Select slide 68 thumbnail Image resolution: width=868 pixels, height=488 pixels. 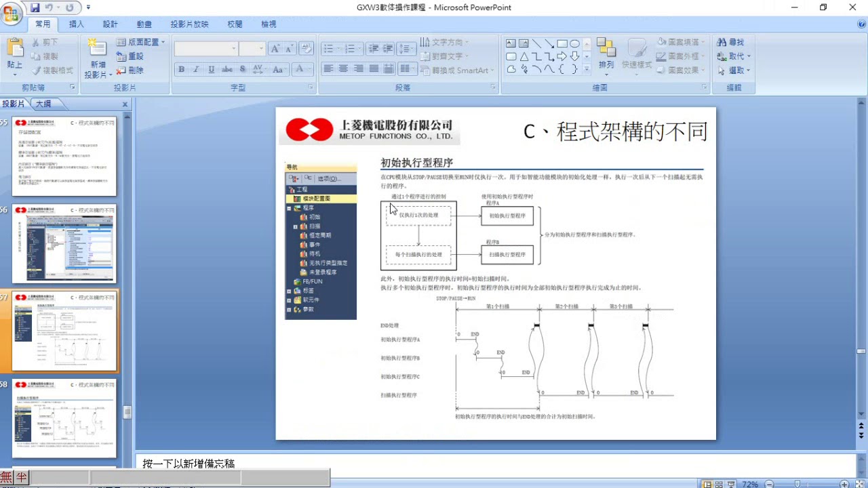(64, 418)
